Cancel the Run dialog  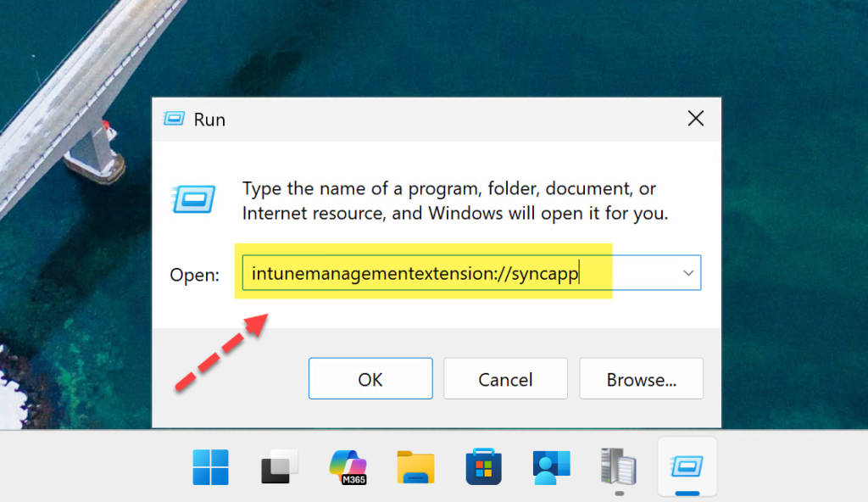505,378
